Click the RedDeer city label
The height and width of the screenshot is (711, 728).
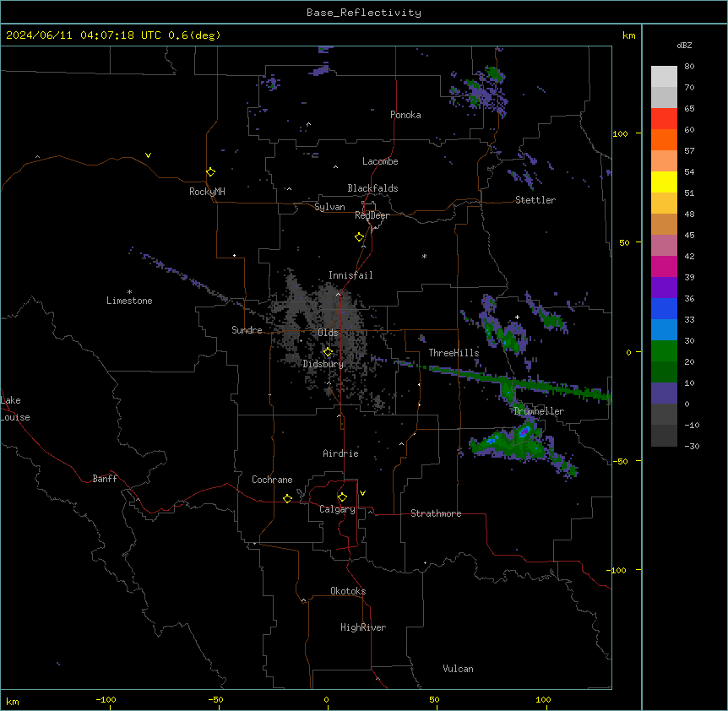pyautogui.click(x=372, y=215)
